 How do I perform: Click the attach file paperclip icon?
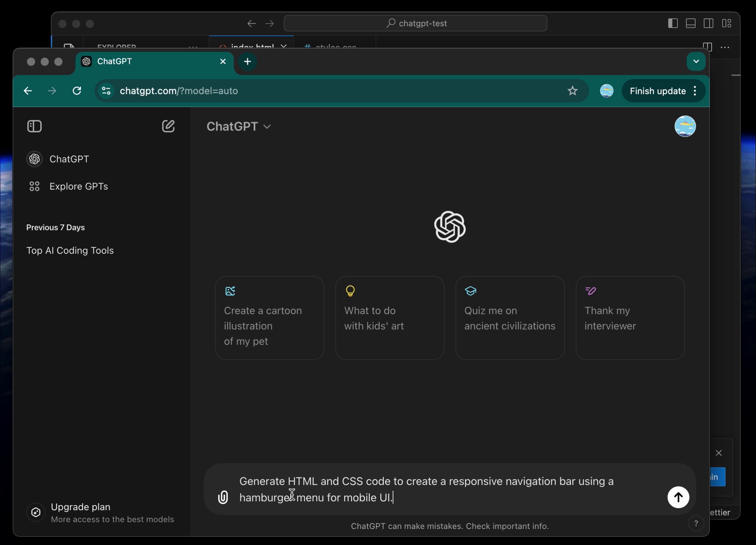pyautogui.click(x=223, y=497)
